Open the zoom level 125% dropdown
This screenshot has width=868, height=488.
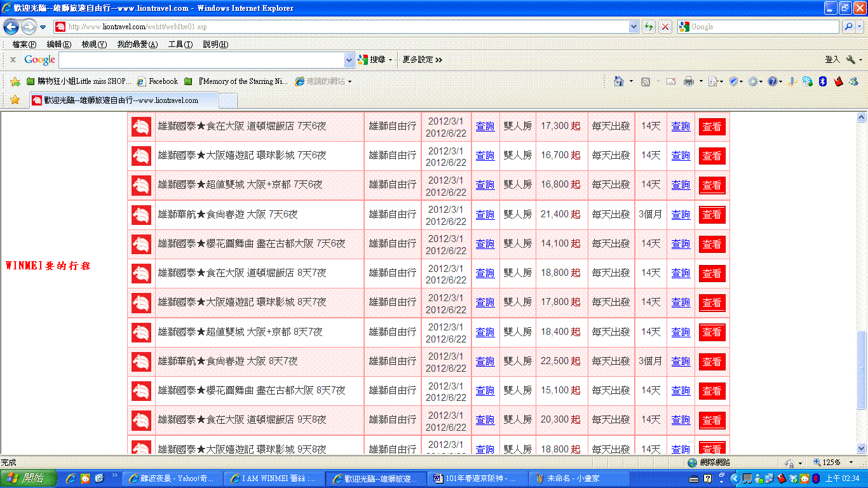coord(852,463)
